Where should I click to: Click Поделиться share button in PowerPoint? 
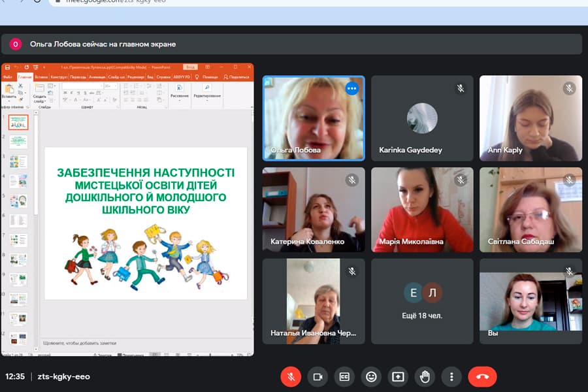[237, 77]
